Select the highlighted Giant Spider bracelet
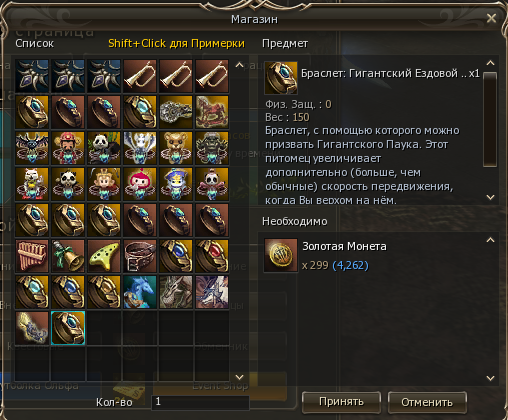Screen dimensions: 508x420 (68, 328)
